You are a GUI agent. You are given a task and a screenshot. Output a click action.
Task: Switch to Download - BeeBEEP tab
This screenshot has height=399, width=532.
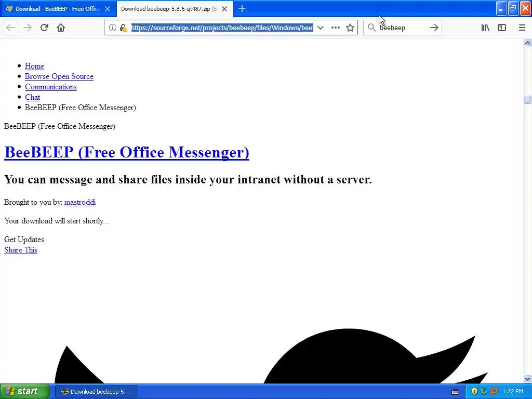[58, 9]
